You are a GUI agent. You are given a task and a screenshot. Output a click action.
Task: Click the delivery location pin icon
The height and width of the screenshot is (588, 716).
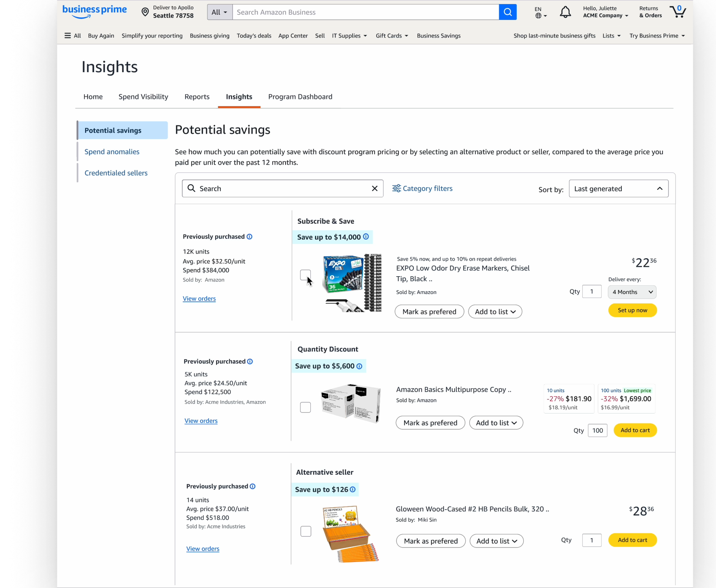click(x=145, y=12)
